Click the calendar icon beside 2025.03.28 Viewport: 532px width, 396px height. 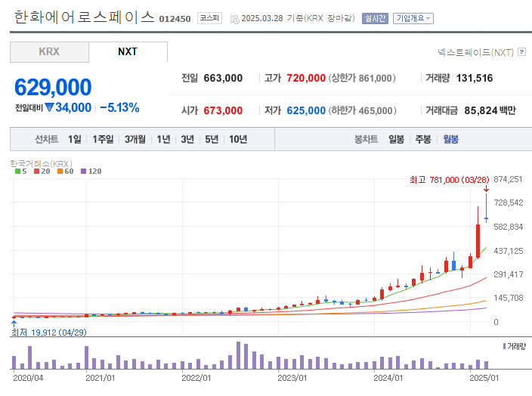[x=234, y=20]
